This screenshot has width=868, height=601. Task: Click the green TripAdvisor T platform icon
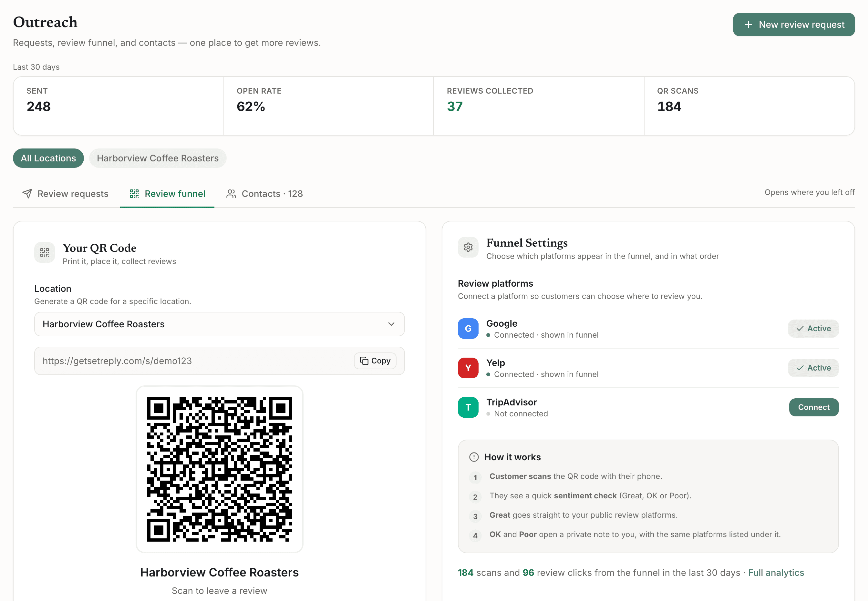468,407
